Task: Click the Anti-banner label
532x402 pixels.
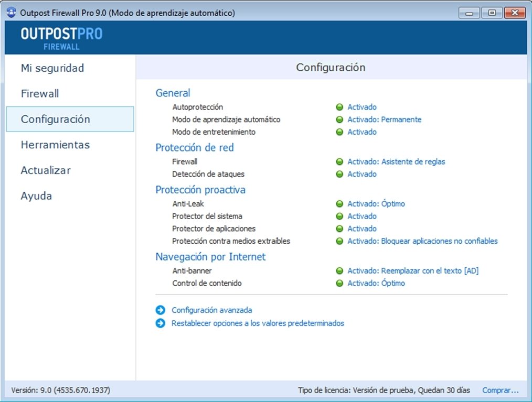Action: (x=191, y=271)
